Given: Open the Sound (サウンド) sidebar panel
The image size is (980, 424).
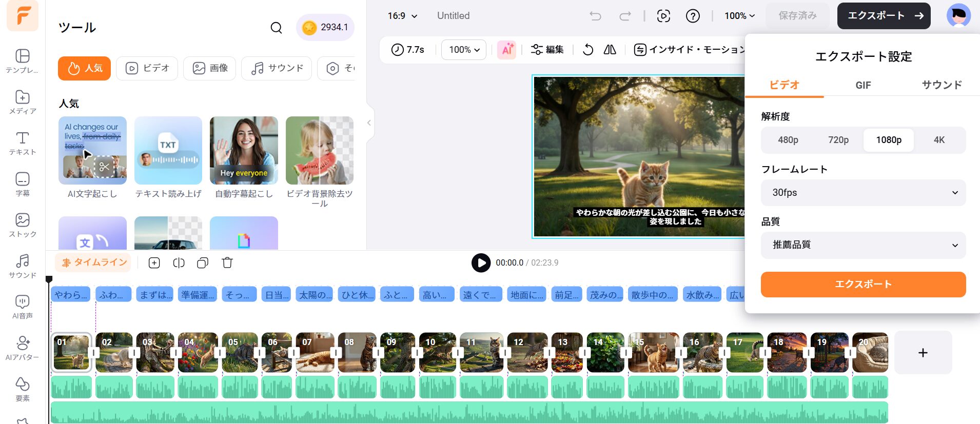Looking at the screenshot, I should click(x=22, y=266).
